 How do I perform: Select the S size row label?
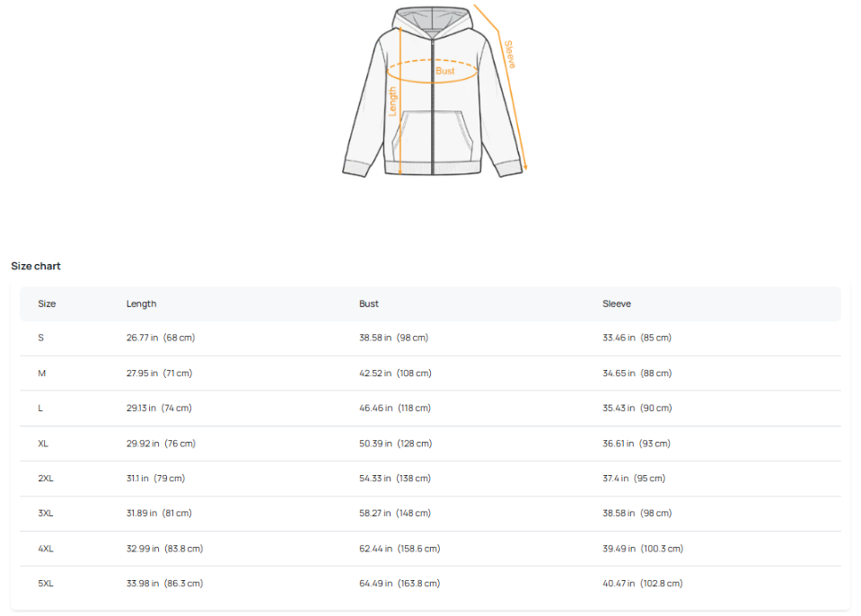[x=40, y=338]
